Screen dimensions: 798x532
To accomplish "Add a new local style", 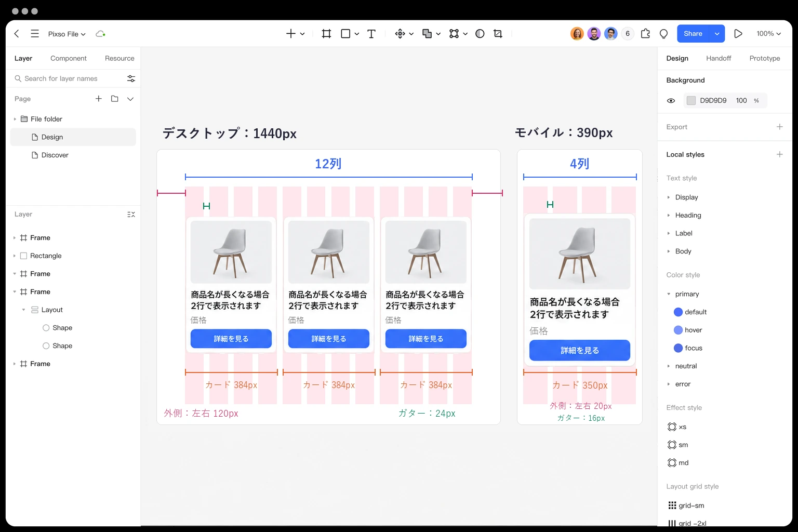I will pos(779,154).
